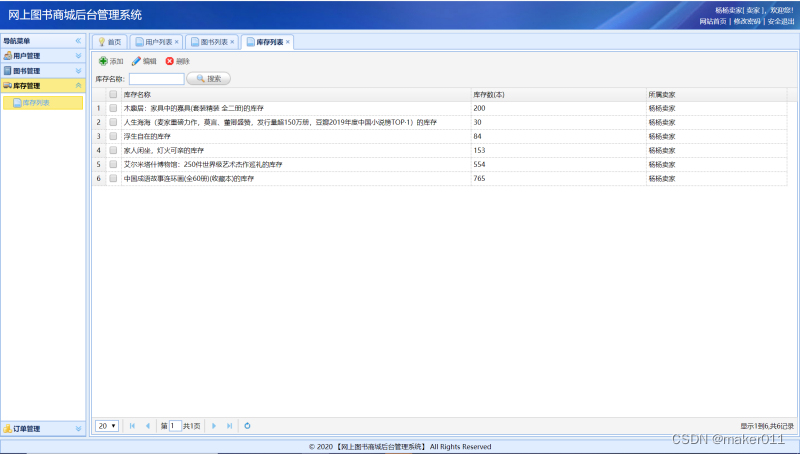Sort by the 库存名称 column header
This screenshot has height=454, width=800.
296,94
